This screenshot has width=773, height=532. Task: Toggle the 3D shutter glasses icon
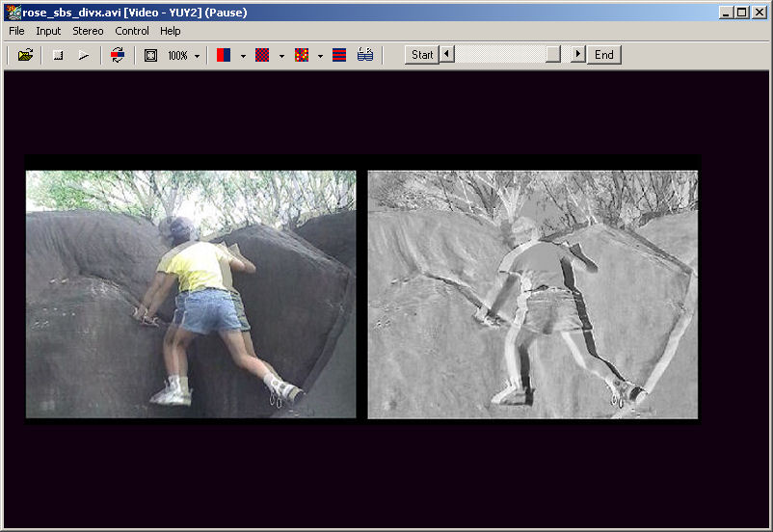click(x=365, y=55)
